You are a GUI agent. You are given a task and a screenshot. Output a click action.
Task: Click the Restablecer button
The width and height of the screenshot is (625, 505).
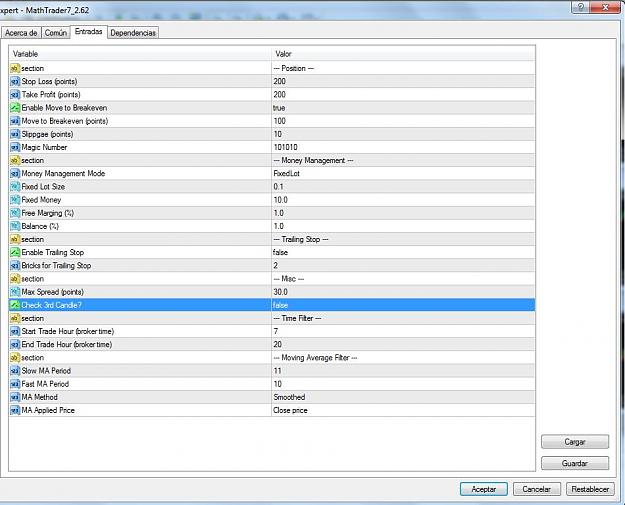[x=590, y=489]
